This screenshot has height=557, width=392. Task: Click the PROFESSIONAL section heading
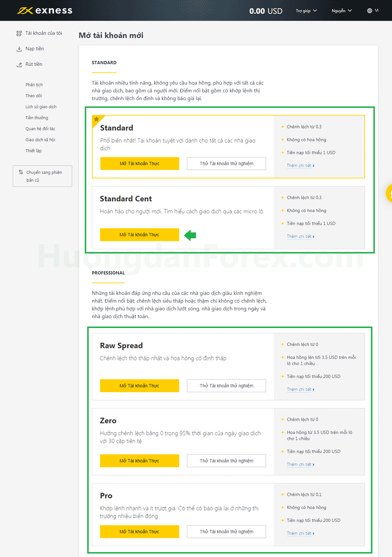pyautogui.click(x=108, y=273)
